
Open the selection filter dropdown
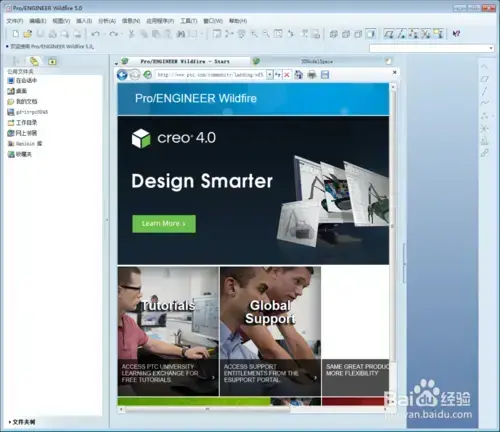(x=432, y=48)
